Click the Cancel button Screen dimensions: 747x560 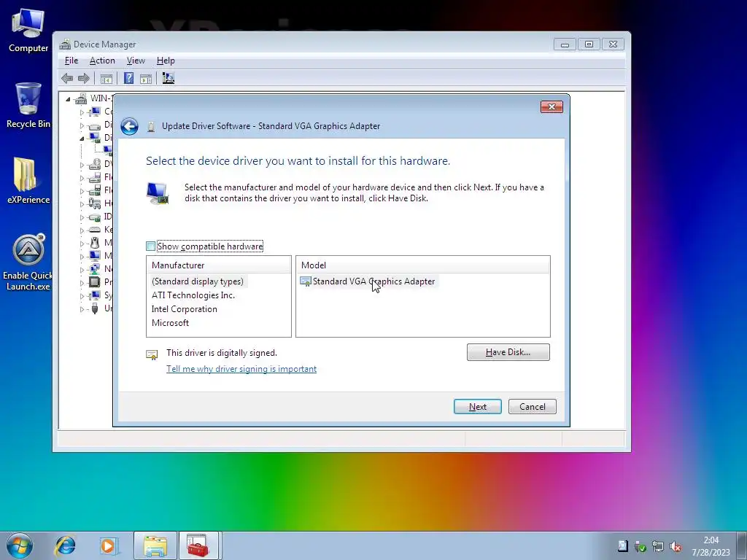point(532,407)
